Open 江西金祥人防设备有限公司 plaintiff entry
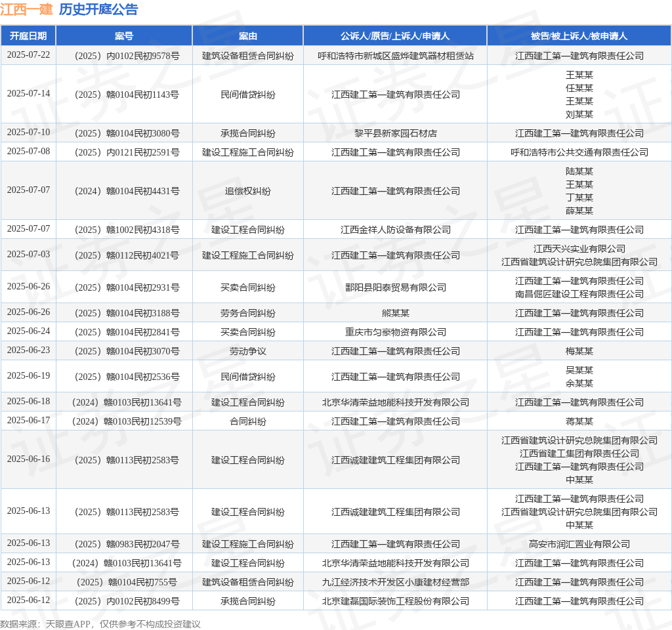Viewport: 672px width, 630px height. click(395, 230)
